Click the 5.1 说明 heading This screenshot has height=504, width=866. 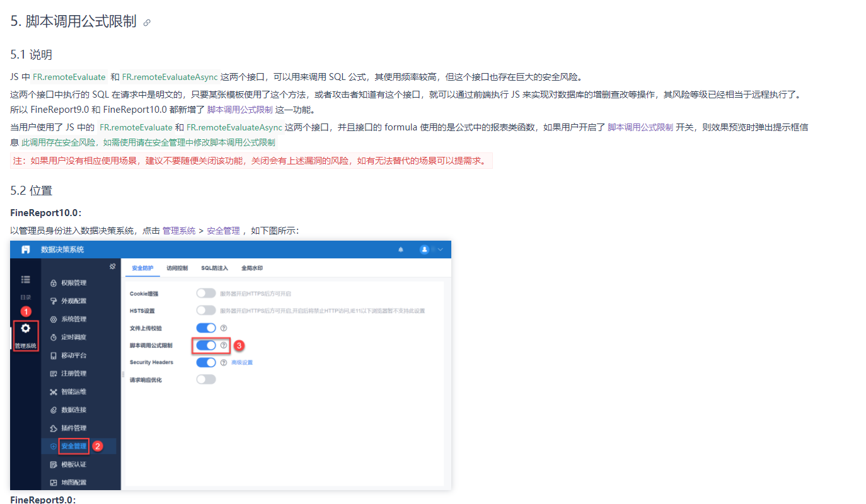pyautogui.click(x=32, y=55)
